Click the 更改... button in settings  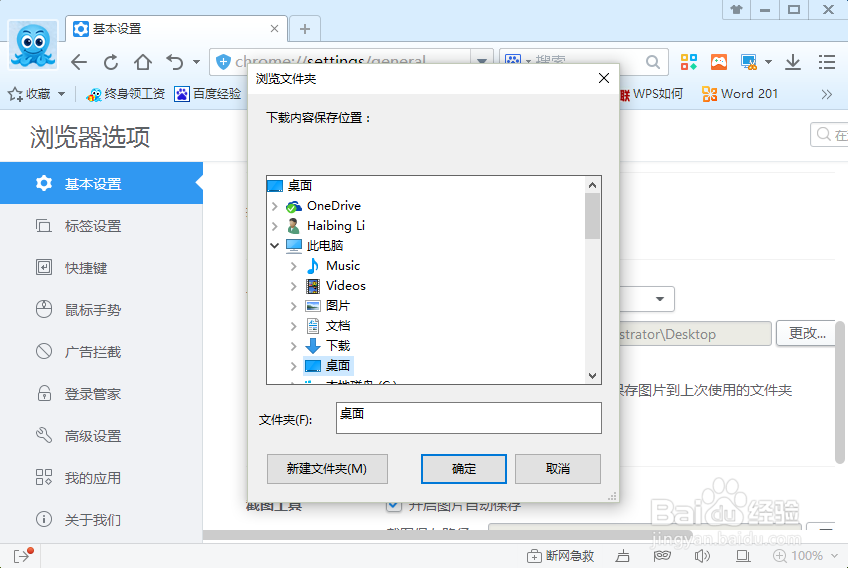point(806,333)
